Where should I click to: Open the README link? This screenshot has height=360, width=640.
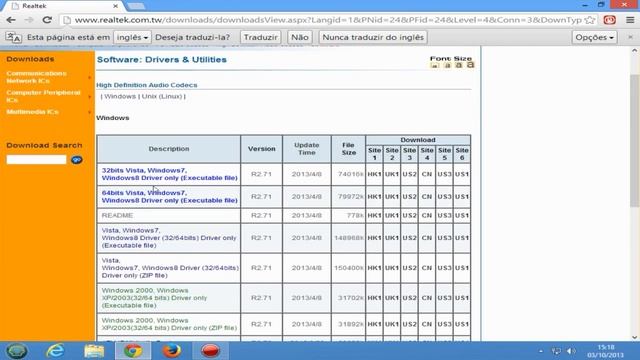point(118,216)
